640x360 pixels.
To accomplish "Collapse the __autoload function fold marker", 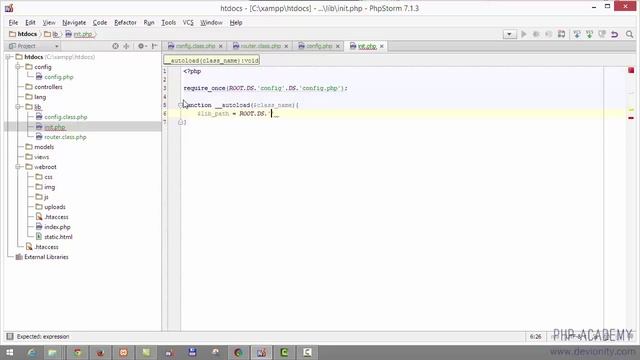I will [x=180, y=105].
